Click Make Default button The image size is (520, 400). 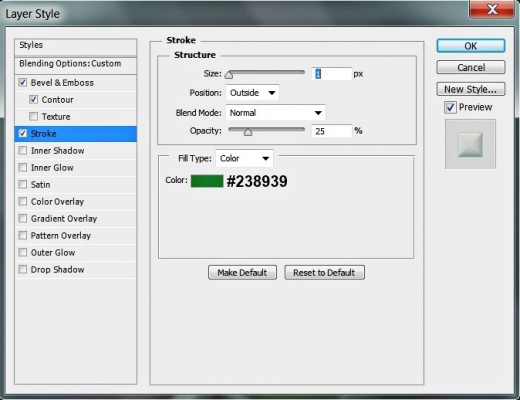point(242,273)
